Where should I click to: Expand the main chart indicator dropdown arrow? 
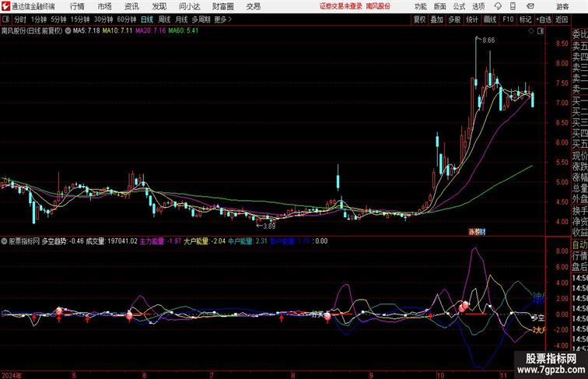(x=68, y=31)
